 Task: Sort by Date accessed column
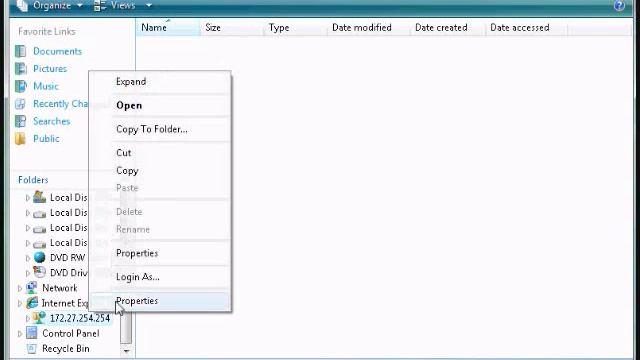[x=527, y=27]
